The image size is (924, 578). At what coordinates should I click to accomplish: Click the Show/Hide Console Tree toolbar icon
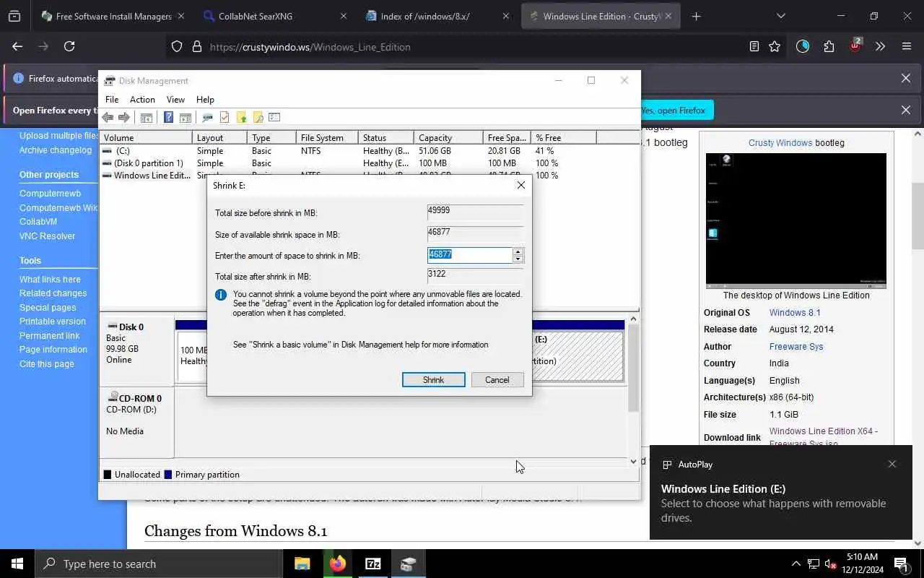click(x=146, y=117)
